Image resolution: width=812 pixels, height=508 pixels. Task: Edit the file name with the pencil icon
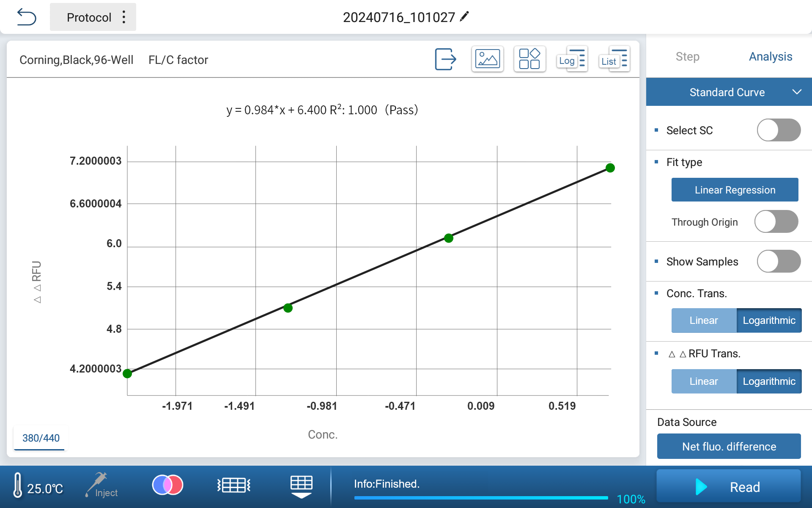pyautogui.click(x=464, y=17)
